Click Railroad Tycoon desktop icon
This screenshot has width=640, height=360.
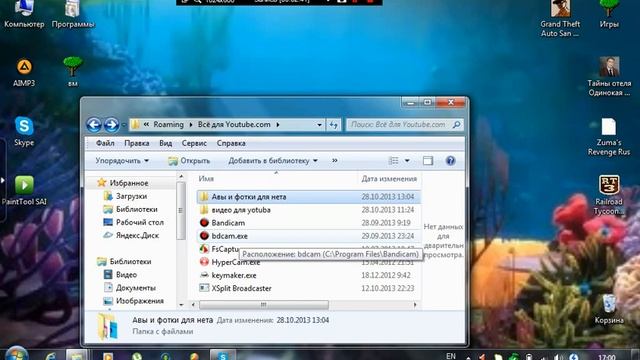[x=609, y=195]
